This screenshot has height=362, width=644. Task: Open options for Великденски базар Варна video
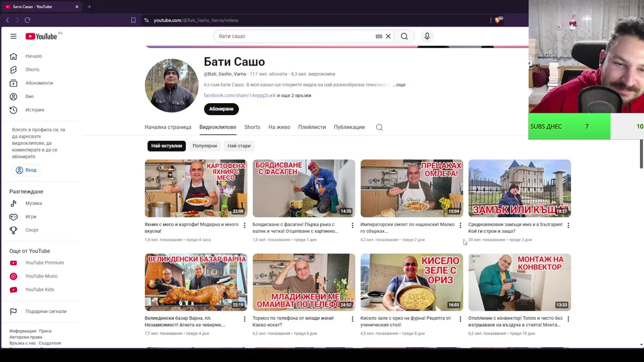point(245,319)
